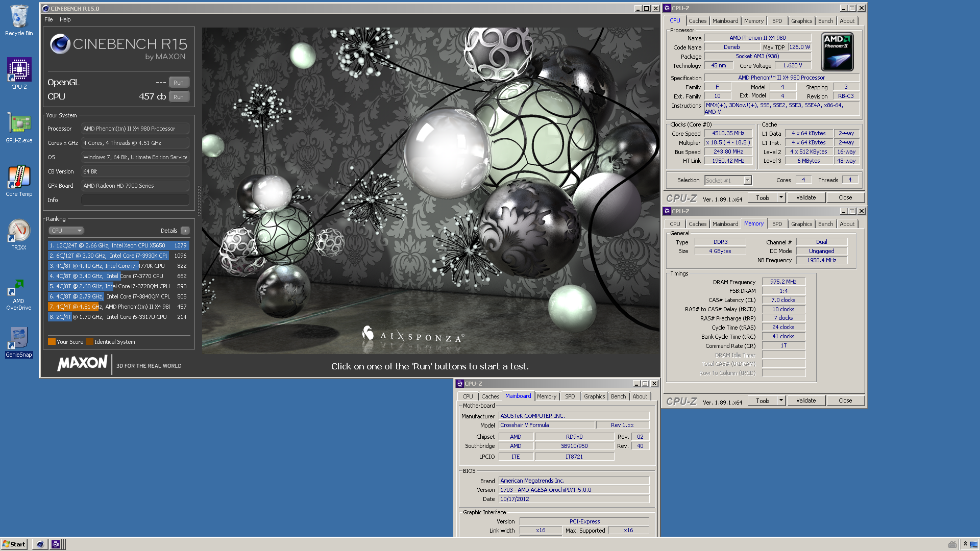Click Validate in top CPU-Z window
The height and width of the screenshot is (551, 980).
pyautogui.click(x=806, y=197)
